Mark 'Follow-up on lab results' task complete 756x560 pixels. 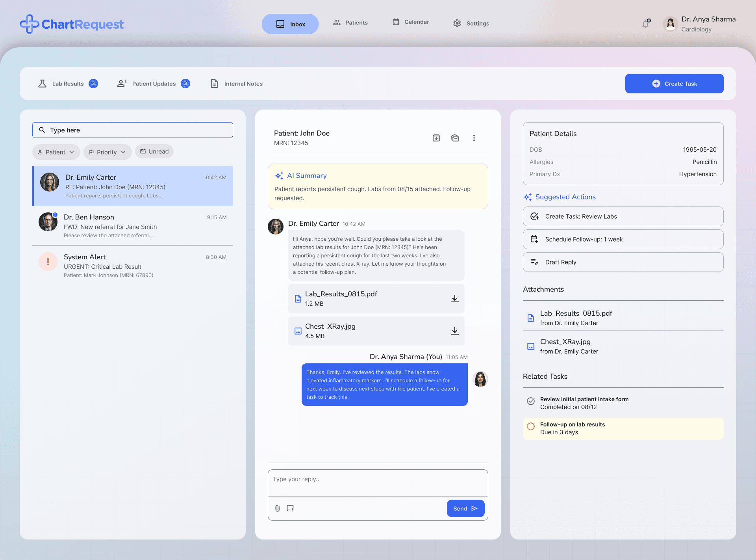[x=531, y=426]
